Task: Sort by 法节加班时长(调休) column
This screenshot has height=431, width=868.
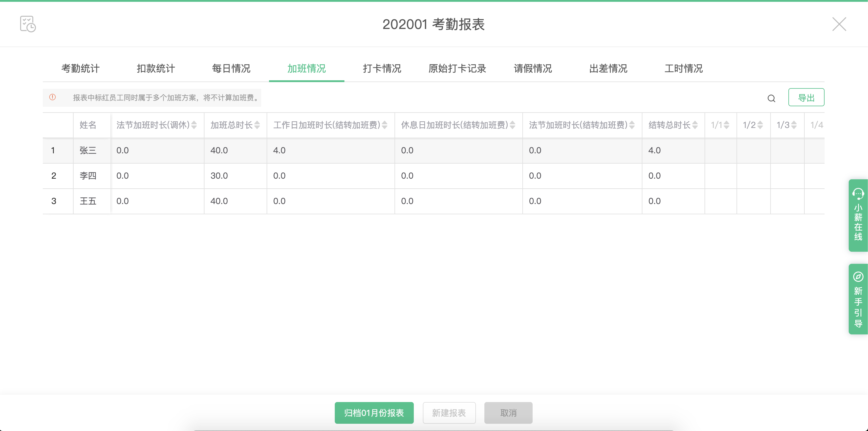Action: pyautogui.click(x=194, y=125)
